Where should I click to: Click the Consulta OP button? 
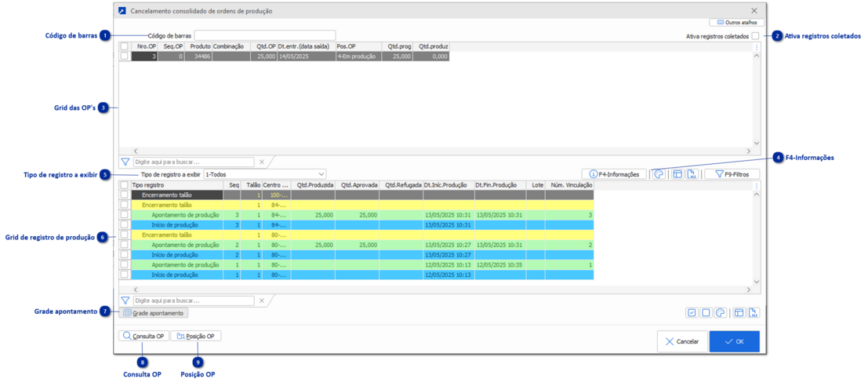(x=143, y=336)
